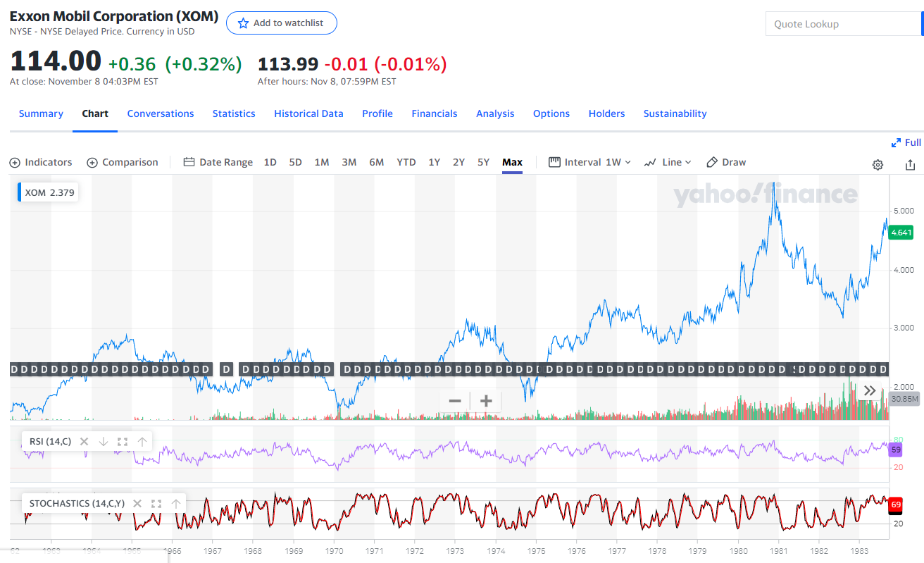Open the Holders tab

pyautogui.click(x=606, y=113)
